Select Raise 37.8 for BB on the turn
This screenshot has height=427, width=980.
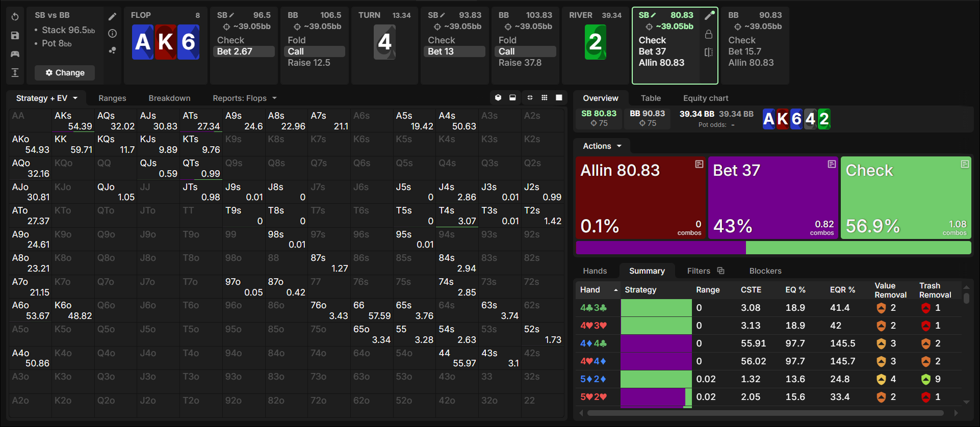point(520,63)
